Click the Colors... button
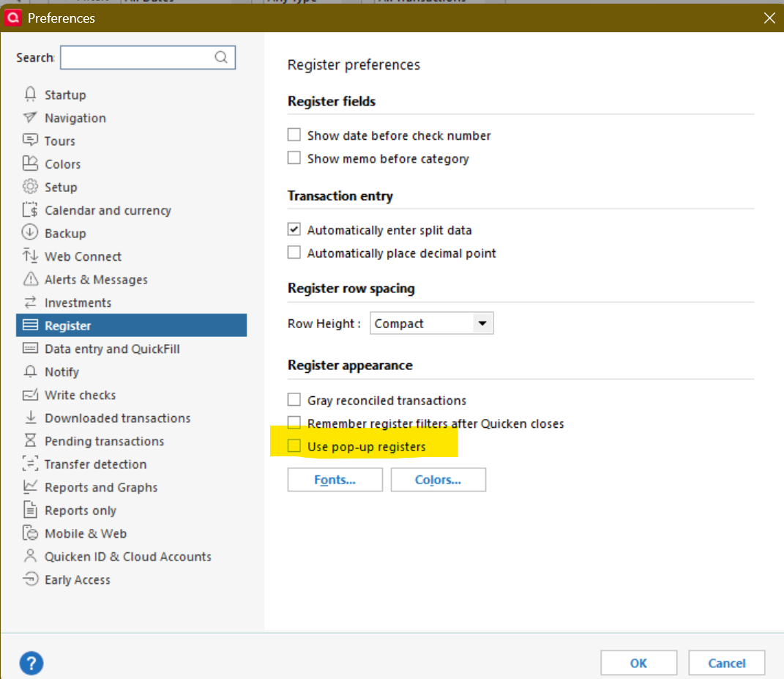 (438, 479)
